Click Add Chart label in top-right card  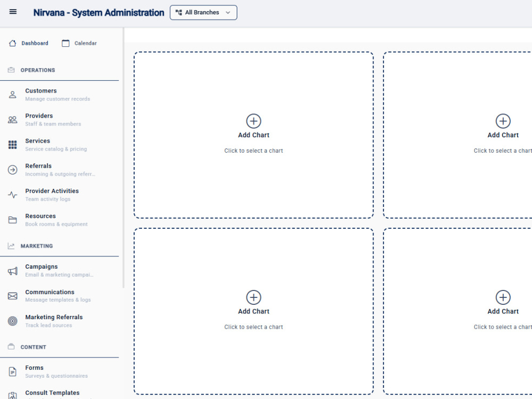coord(503,135)
